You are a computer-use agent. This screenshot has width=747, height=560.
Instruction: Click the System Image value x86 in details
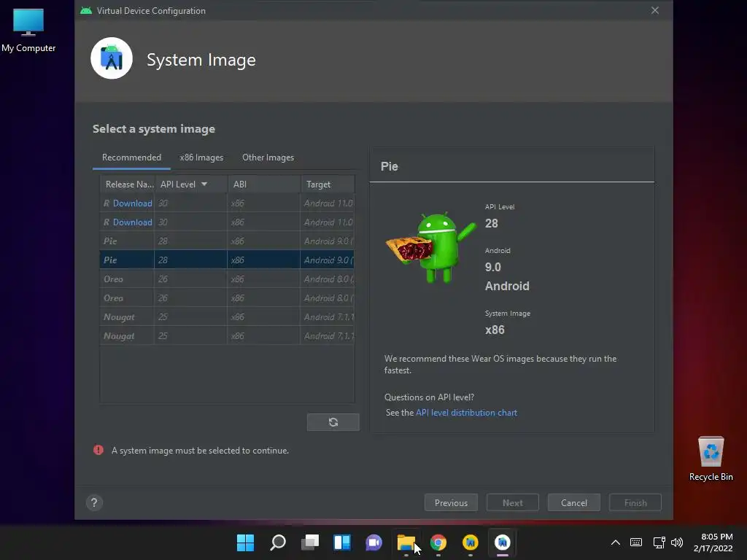coord(495,330)
